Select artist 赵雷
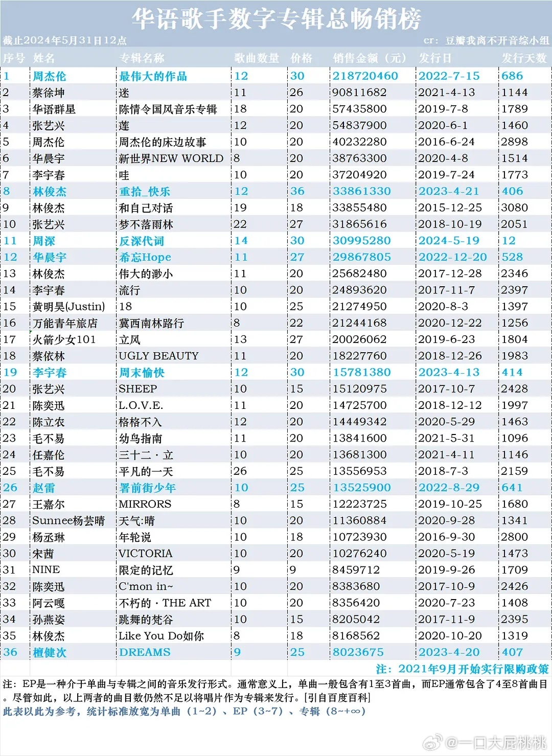The width and height of the screenshot is (552, 756). [44, 488]
